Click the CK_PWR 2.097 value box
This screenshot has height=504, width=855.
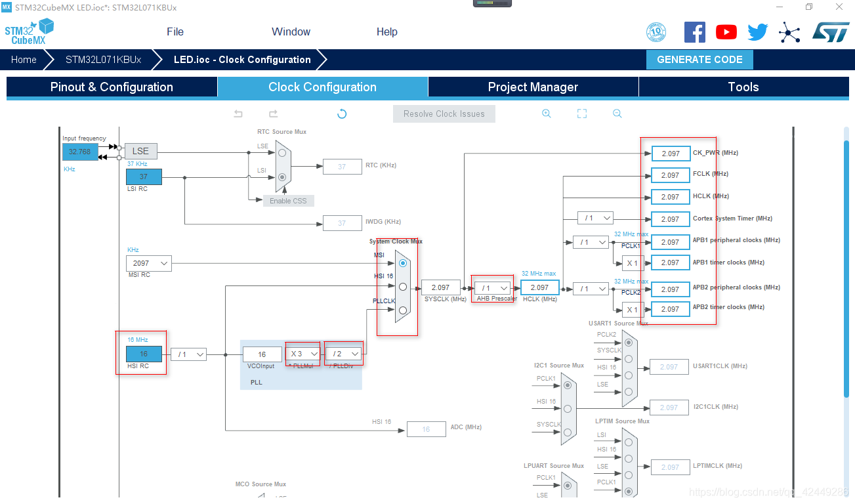[x=671, y=153]
